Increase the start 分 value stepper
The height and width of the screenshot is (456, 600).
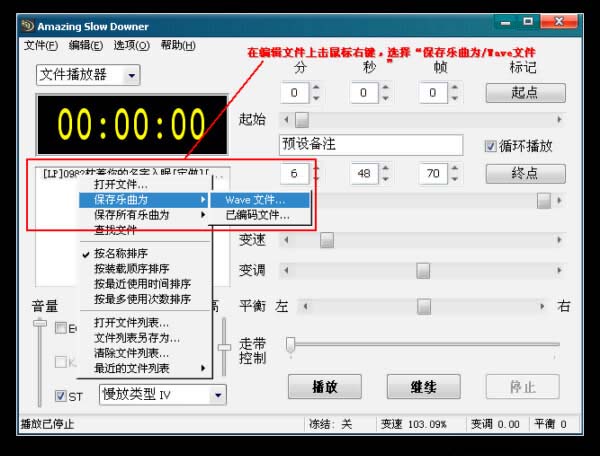(x=316, y=88)
